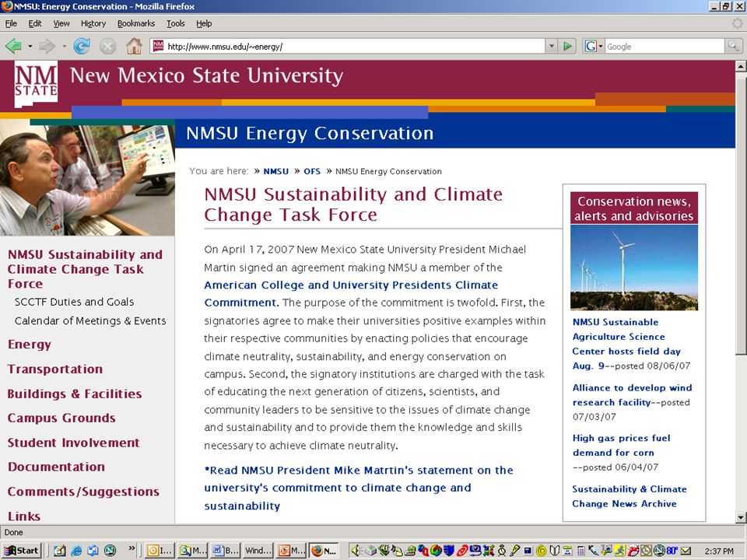Switch to the Outlook taskbar button
This screenshot has width=747, height=560.
coord(160,551)
